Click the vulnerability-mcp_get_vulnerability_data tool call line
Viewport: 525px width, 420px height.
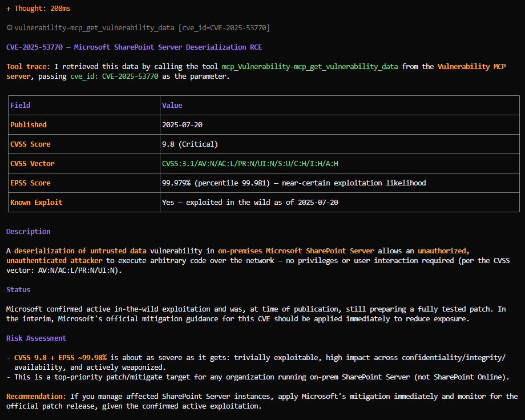click(x=138, y=28)
